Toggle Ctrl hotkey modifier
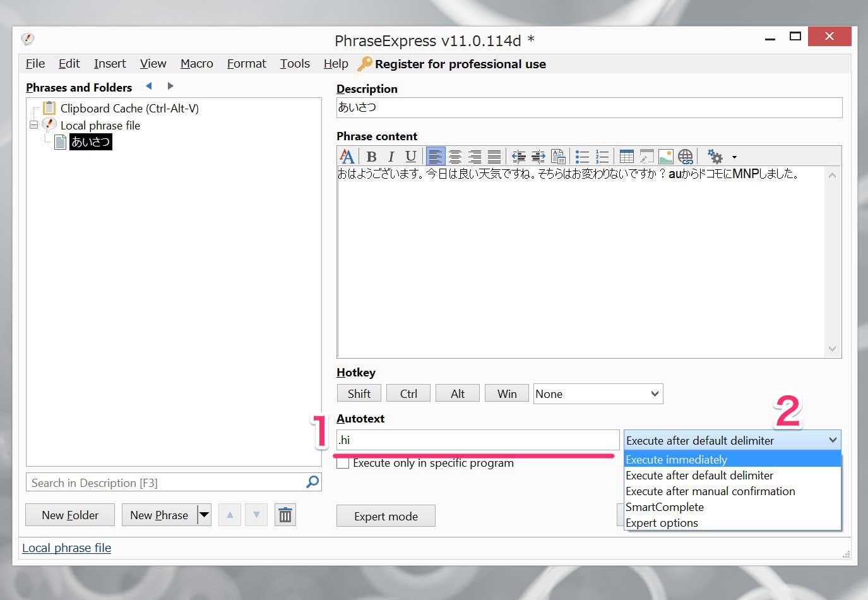 pos(408,393)
